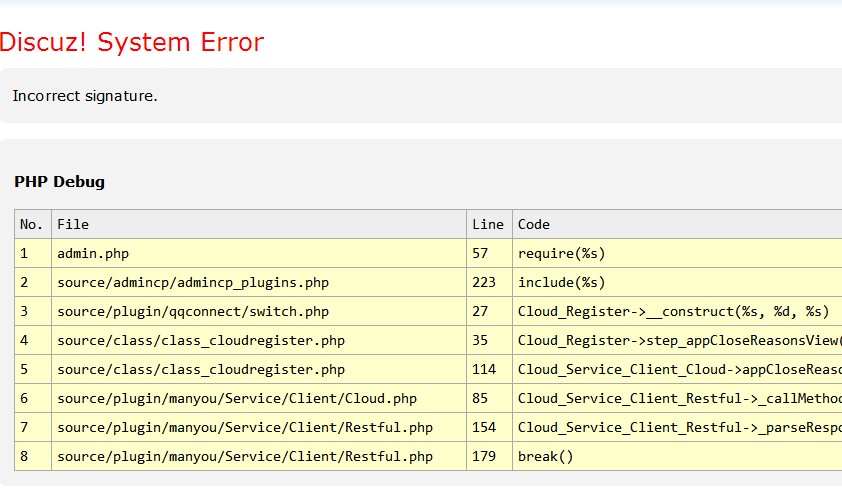Click row number 6 in No. column
Image resolution: width=842 pixels, height=502 pixels.
pyautogui.click(x=33, y=398)
